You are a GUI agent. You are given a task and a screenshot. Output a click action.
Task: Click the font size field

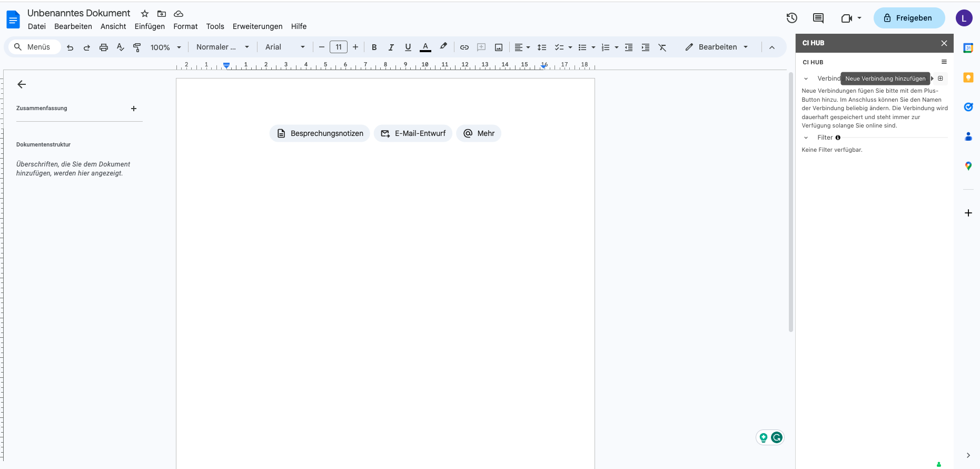339,47
